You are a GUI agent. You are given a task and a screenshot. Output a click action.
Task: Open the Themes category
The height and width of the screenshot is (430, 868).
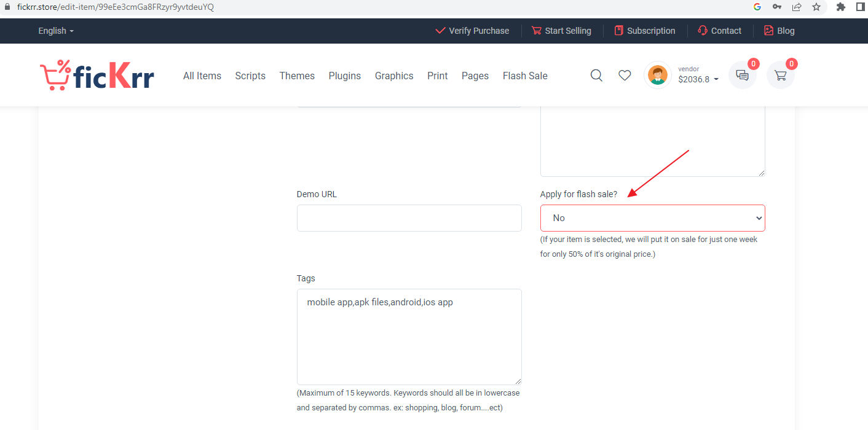[x=297, y=76]
